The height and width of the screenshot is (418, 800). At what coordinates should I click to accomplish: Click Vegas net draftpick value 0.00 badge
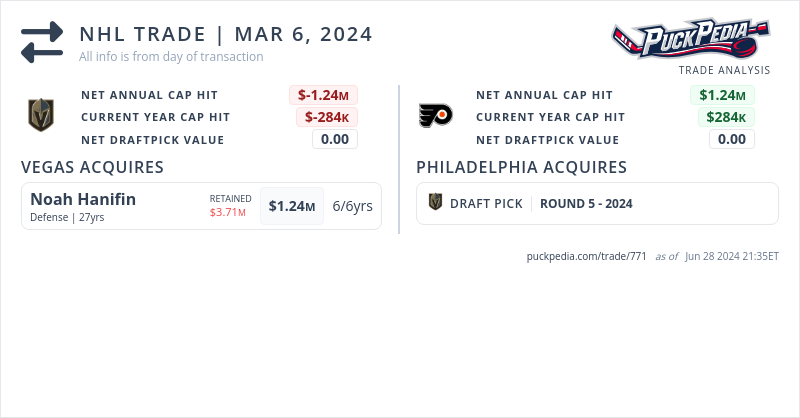coord(335,139)
